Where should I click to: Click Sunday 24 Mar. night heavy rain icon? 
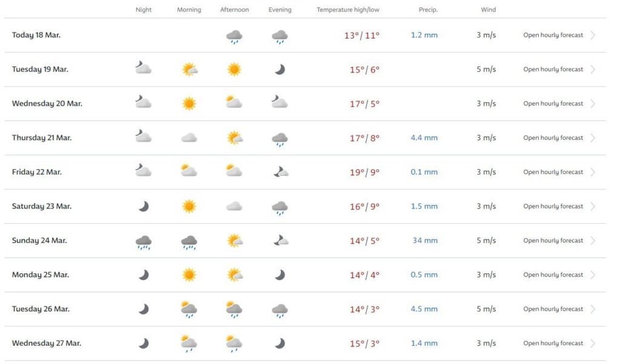click(x=143, y=242)
